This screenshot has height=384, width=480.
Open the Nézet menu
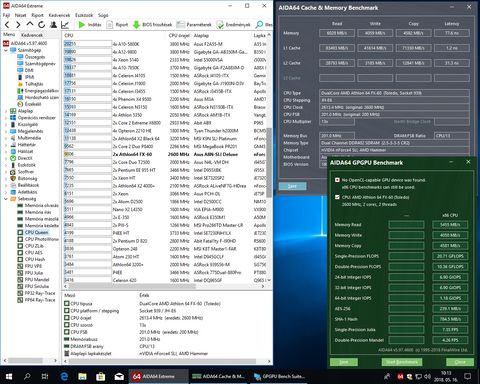coord(20,15)
